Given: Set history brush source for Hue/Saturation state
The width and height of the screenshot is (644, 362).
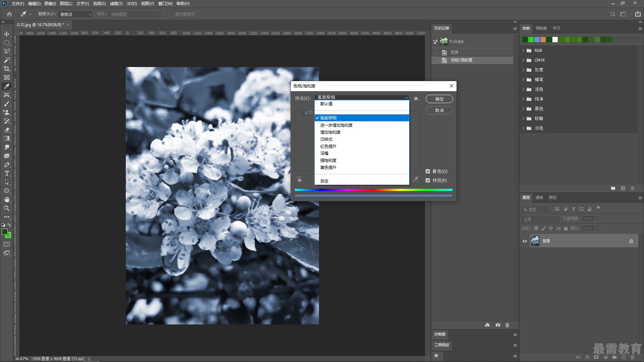Looking at the screenshot, I should tap(435, 60).
